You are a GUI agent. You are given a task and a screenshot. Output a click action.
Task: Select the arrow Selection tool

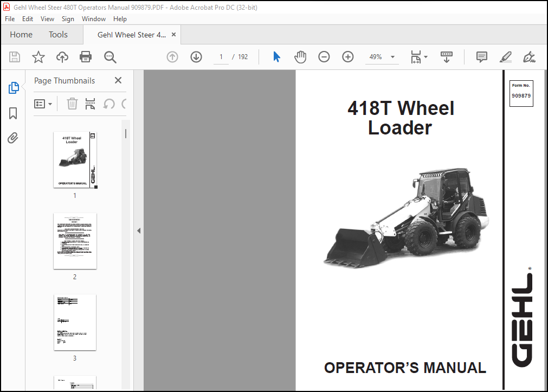tap(276, 56)
